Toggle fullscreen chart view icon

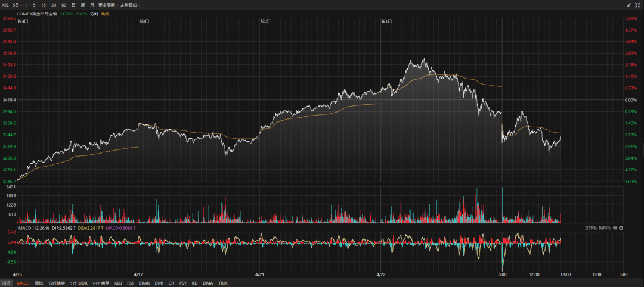pyautogui.click(x=638, y=4)
